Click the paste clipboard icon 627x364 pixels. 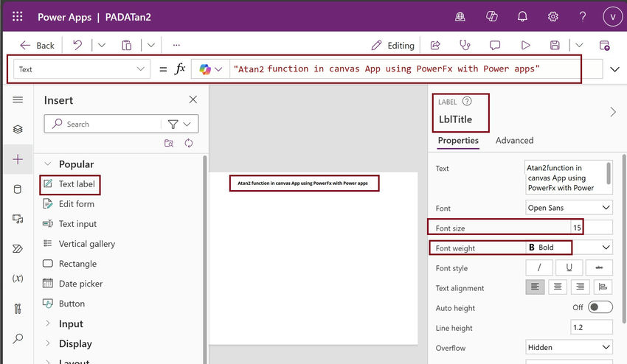point(126,45)
